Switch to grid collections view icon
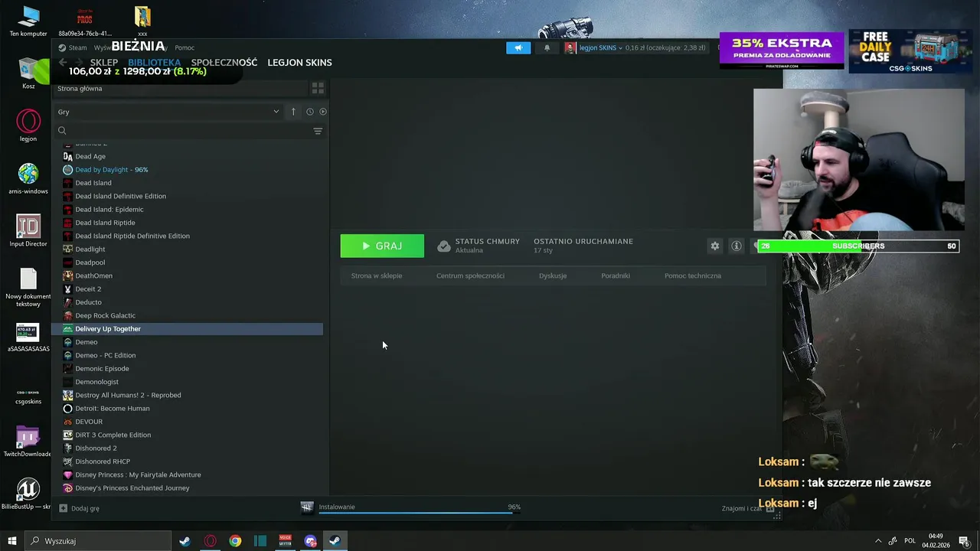 (x=318, y=88)
